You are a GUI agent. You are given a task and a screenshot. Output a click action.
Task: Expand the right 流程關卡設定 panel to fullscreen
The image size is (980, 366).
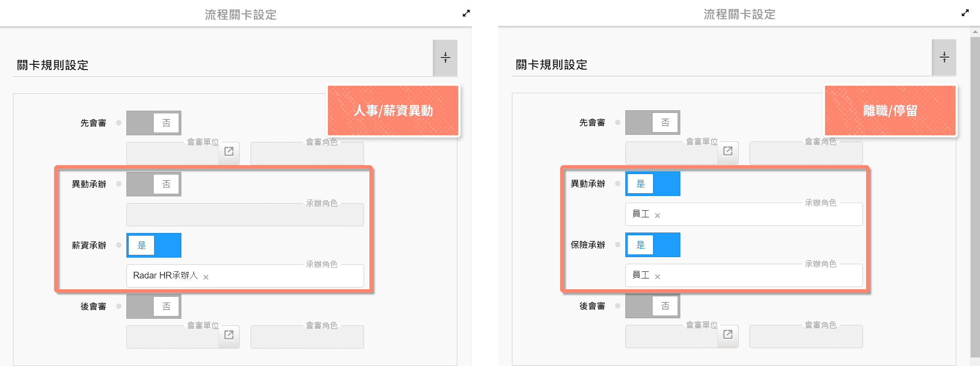pyautogui.click(x=965, y=13)
